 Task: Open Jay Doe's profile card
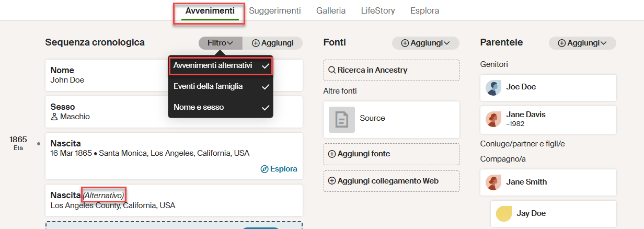554,214
